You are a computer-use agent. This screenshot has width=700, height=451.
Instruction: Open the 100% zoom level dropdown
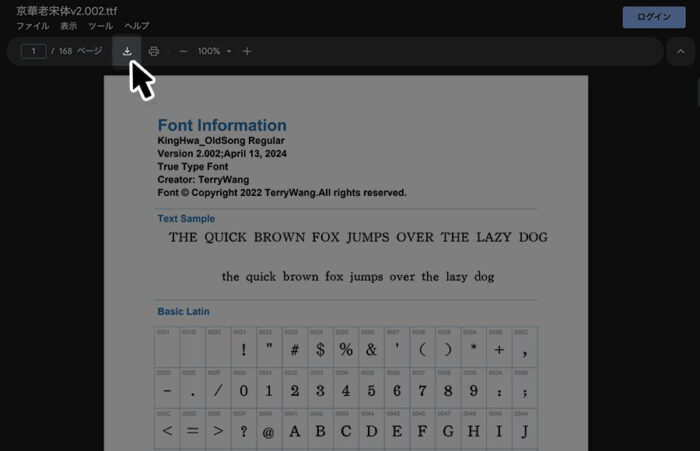pos(214,51)
